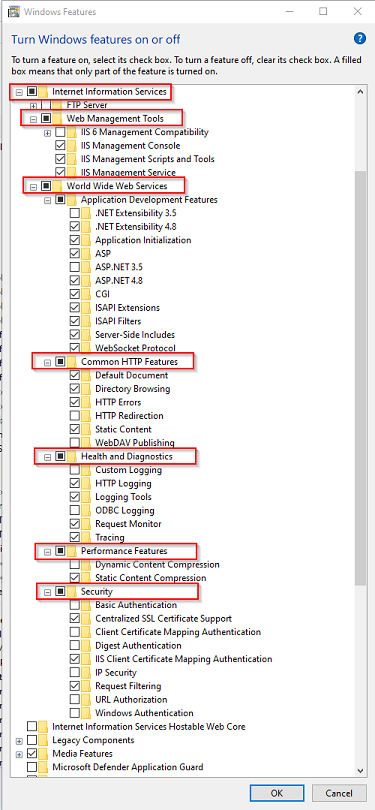
Task: Click the blue help question mark icon
Action: pos(360,39)
